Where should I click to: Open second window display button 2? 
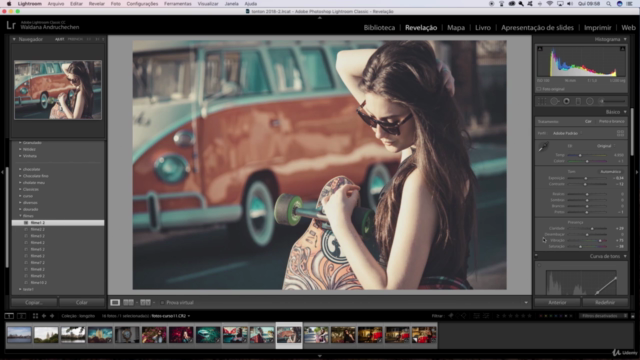(x=22, y=316)
